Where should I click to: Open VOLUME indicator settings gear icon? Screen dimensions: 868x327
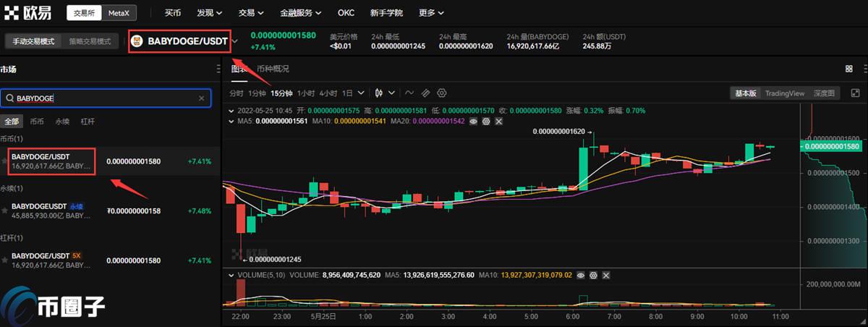tap(593, 275)
